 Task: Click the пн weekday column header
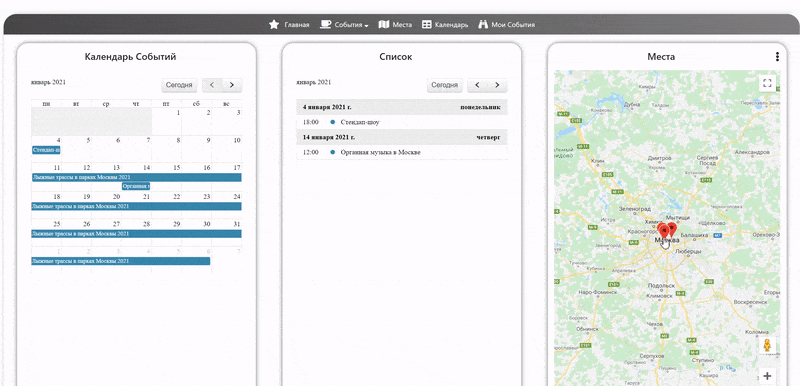pos(46,104)
